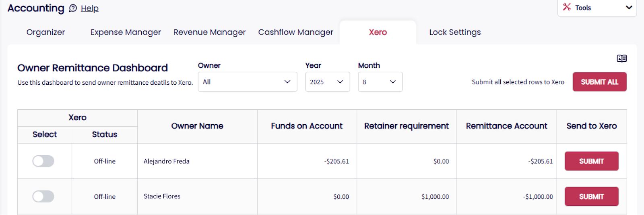Click the Tools wrench icon
This screenshot has height=215, width=644.
click(x=567, y=7)
